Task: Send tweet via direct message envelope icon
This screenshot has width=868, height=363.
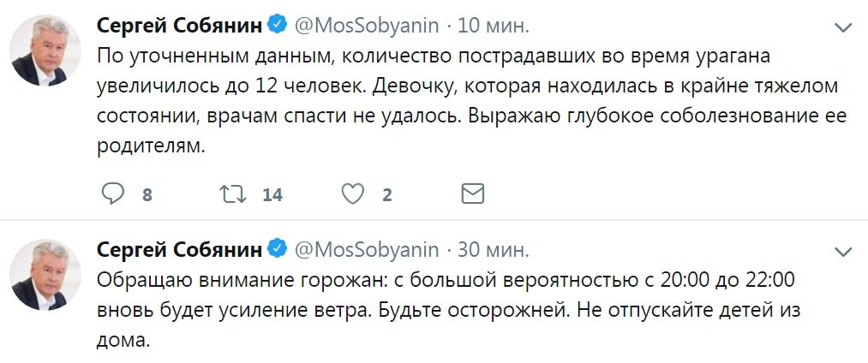Action: click(473, 194)
